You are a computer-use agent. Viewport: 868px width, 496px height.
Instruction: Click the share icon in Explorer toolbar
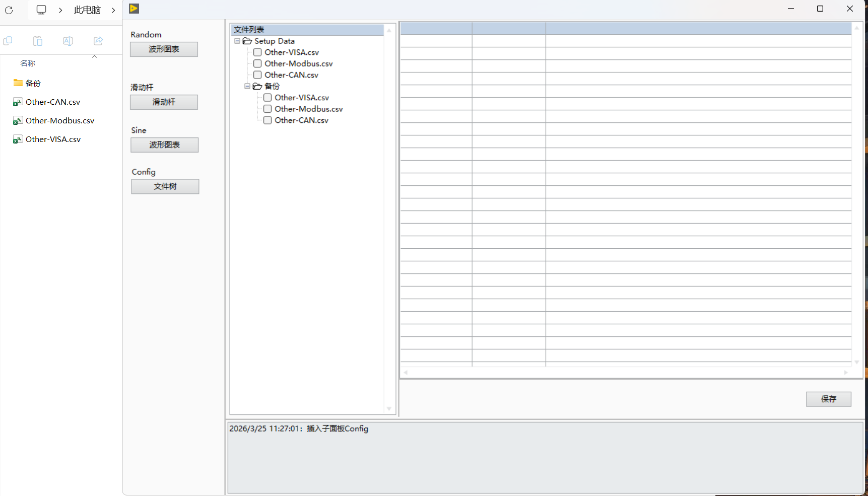(98, 41)
